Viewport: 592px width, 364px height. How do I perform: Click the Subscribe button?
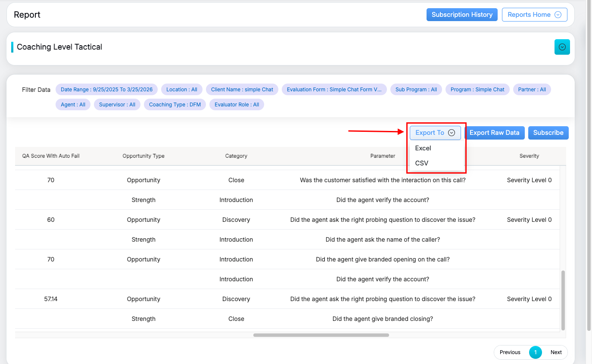(x=548, y=133)
